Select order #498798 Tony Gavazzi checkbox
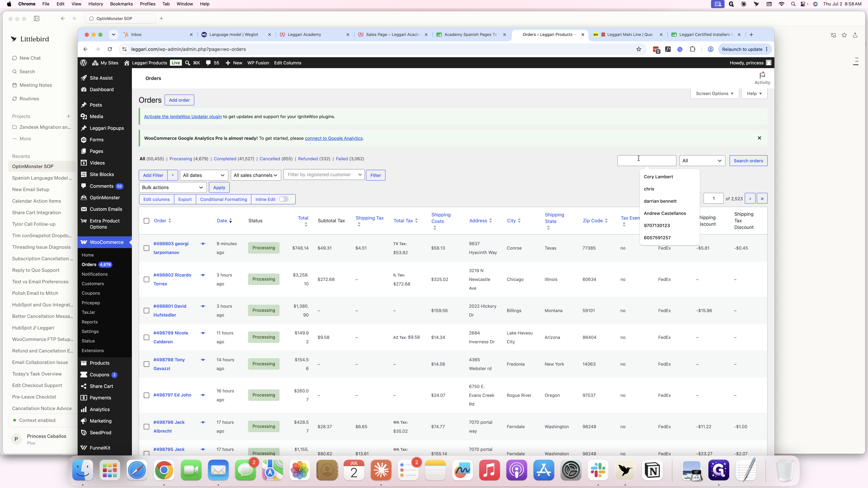This screenshot has height=488, width=868. click(146, 364)
